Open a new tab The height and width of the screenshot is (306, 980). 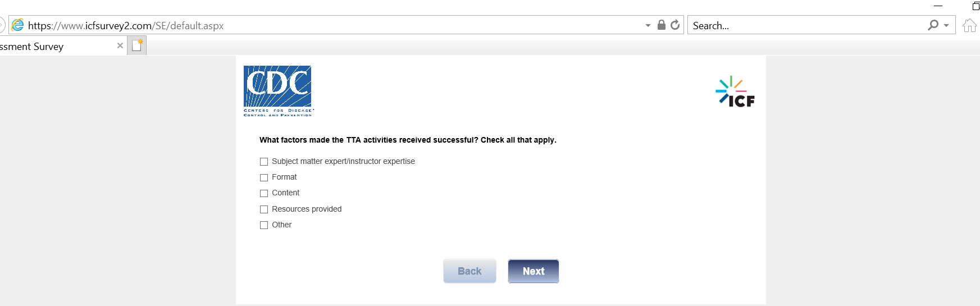[137, 46]
